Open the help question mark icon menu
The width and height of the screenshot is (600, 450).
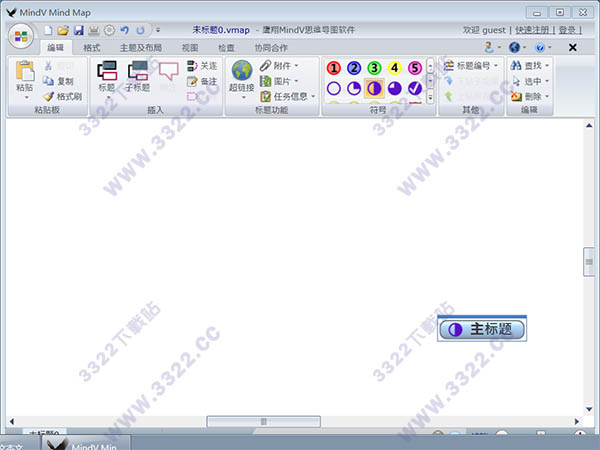click(x=543, y=47)
